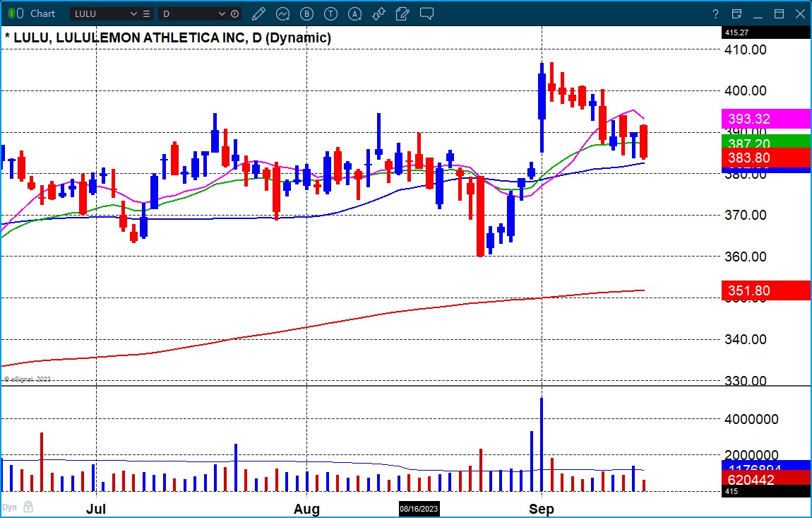This screenshot has width=812, height=518.
Task: Click the Chart window title text
Action: [42, 13]
